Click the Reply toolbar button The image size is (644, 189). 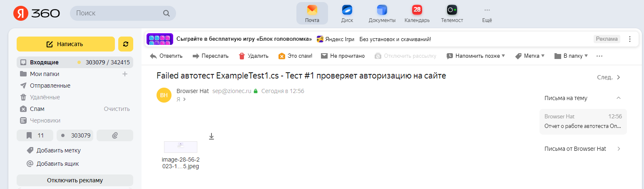point(167,56)
